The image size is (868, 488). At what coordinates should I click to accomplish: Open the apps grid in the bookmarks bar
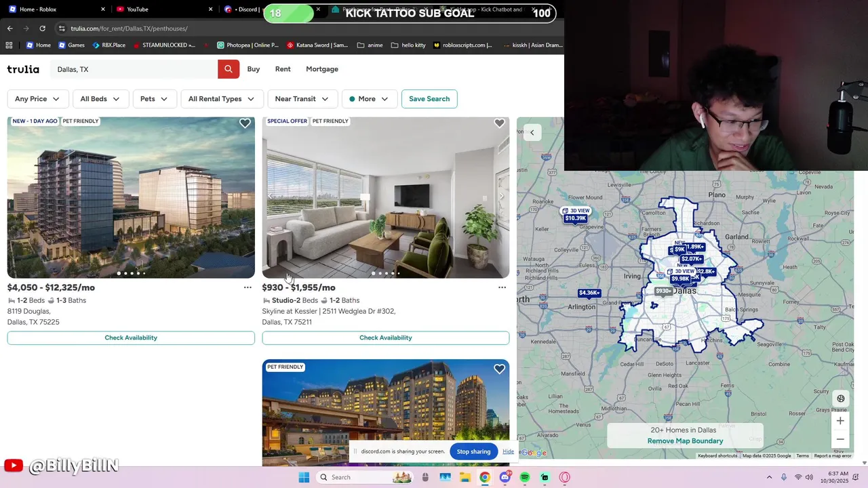[9, 45]
